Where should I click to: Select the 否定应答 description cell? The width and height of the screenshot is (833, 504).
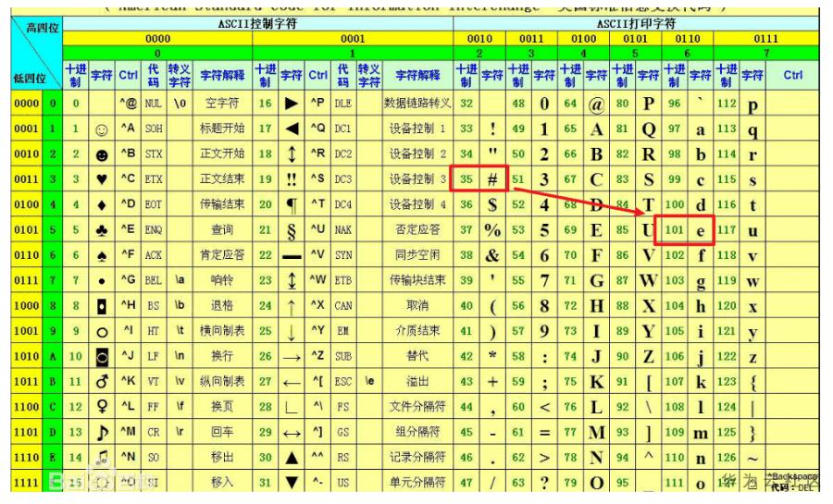[417, 229]
